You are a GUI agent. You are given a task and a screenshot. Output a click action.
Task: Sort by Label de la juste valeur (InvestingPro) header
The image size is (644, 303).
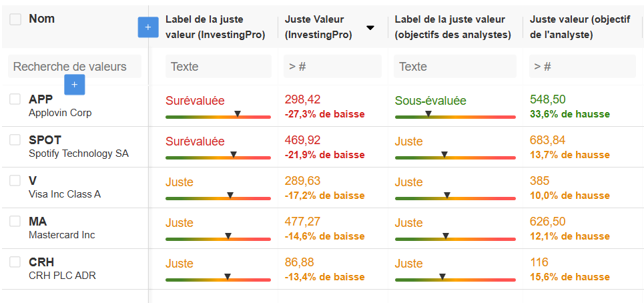[215, 27]
